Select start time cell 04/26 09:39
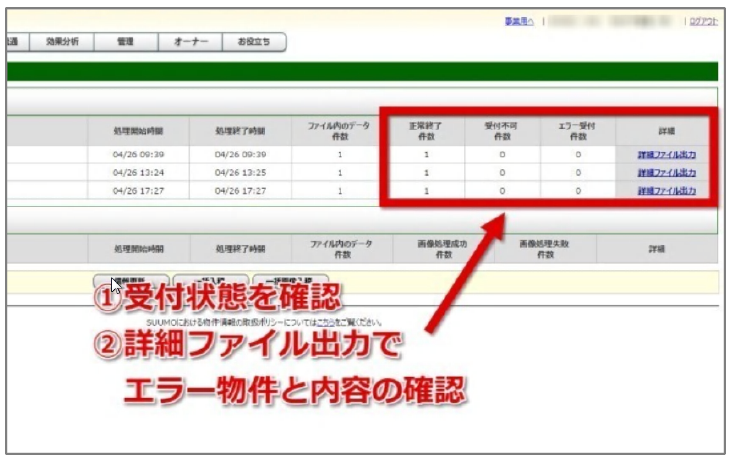 click(138, 154)
